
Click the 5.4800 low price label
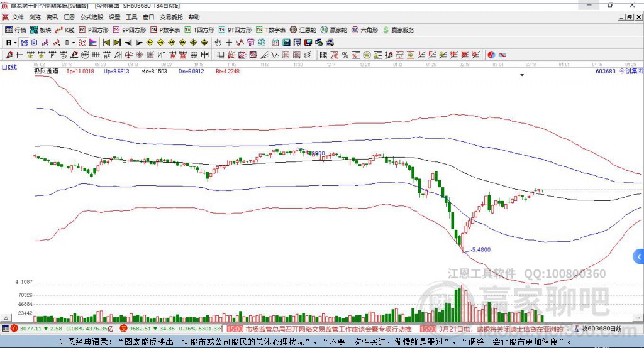coord(481,249)
